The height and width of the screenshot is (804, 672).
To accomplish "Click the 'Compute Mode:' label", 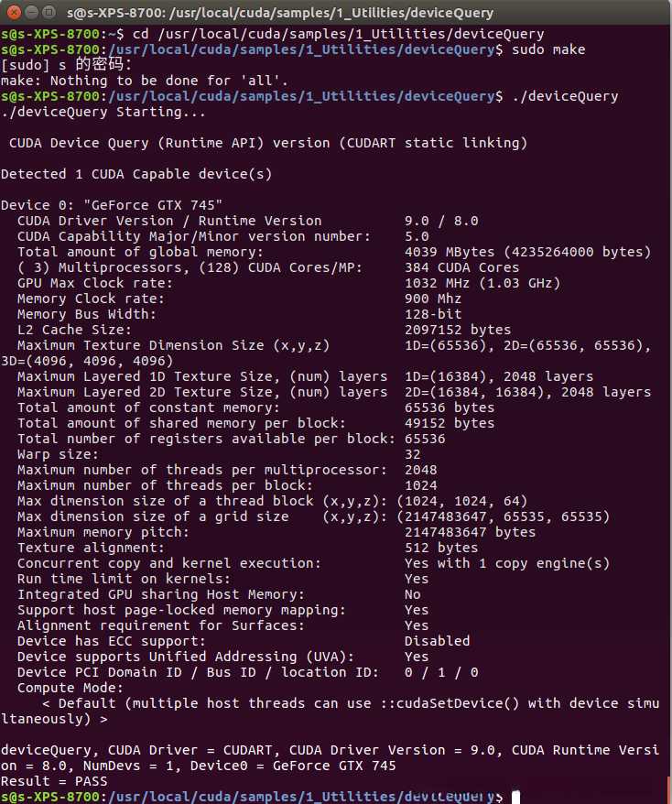I will pyautogui.click(x=70, y=688).
